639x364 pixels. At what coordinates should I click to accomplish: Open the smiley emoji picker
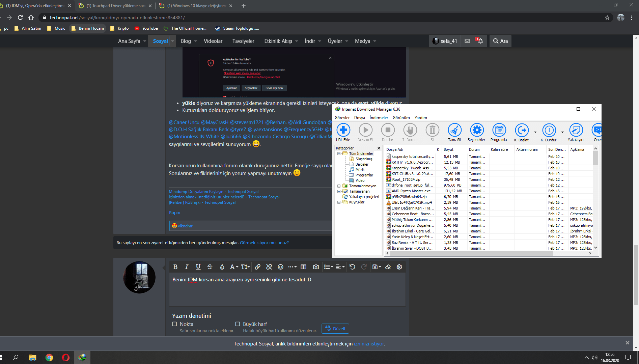point(280,267)
